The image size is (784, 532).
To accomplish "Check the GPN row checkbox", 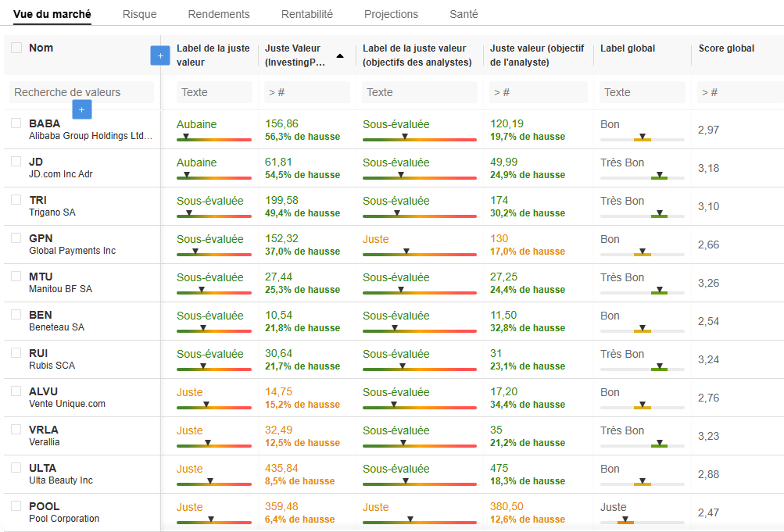I will (16, 237).
